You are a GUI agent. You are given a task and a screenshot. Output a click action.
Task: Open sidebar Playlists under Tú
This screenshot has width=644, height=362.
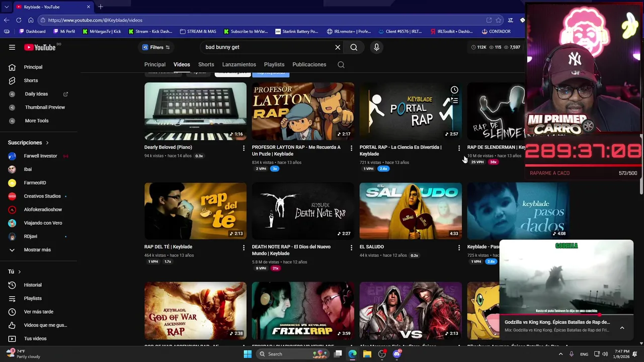pos(33,298)
